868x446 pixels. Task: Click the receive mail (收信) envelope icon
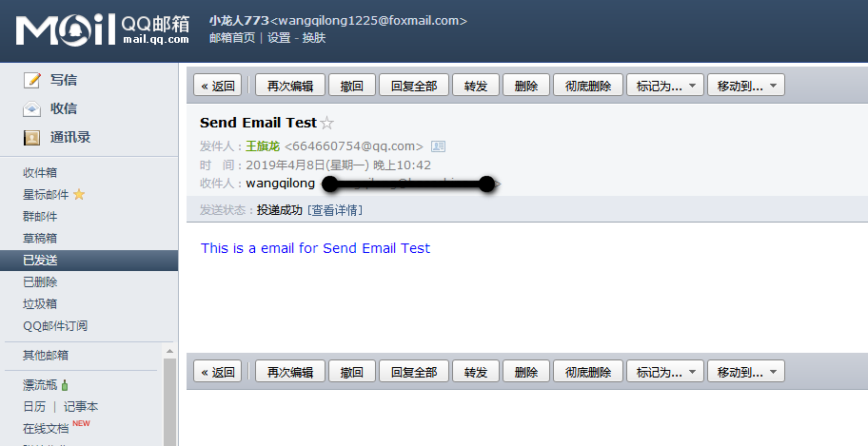pyautogui.click(x=32, y=109)
